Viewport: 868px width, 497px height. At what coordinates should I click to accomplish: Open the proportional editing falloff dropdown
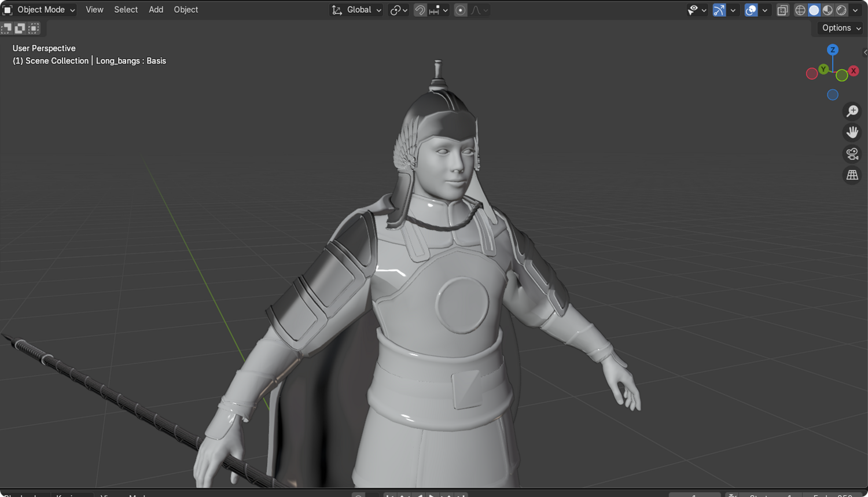point(479,10)
